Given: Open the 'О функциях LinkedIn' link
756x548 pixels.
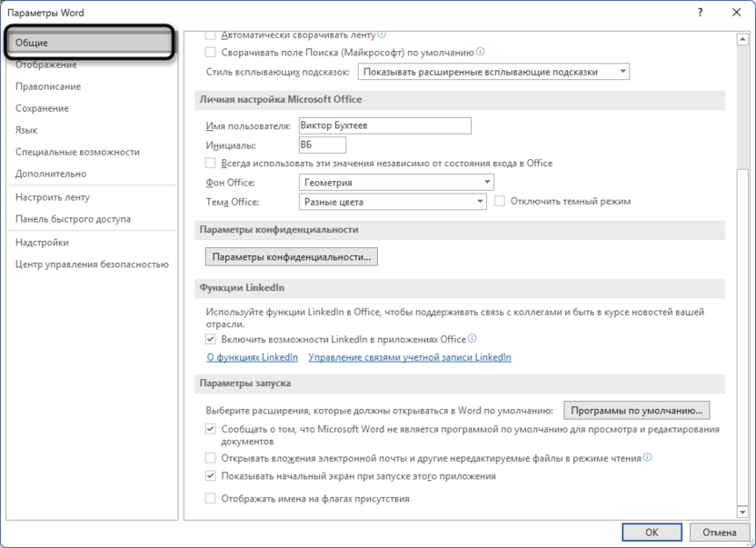Looking at the screenshot, I should [x=253, y=357].
